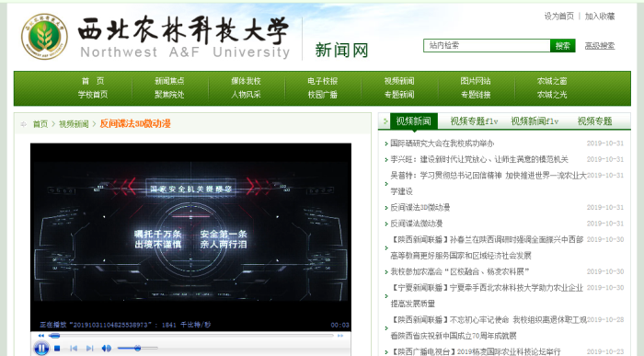This screenshot has height=356, width=644.
Task: Open the 新闻焦点 menu item
Action: (x=169, y=81)
